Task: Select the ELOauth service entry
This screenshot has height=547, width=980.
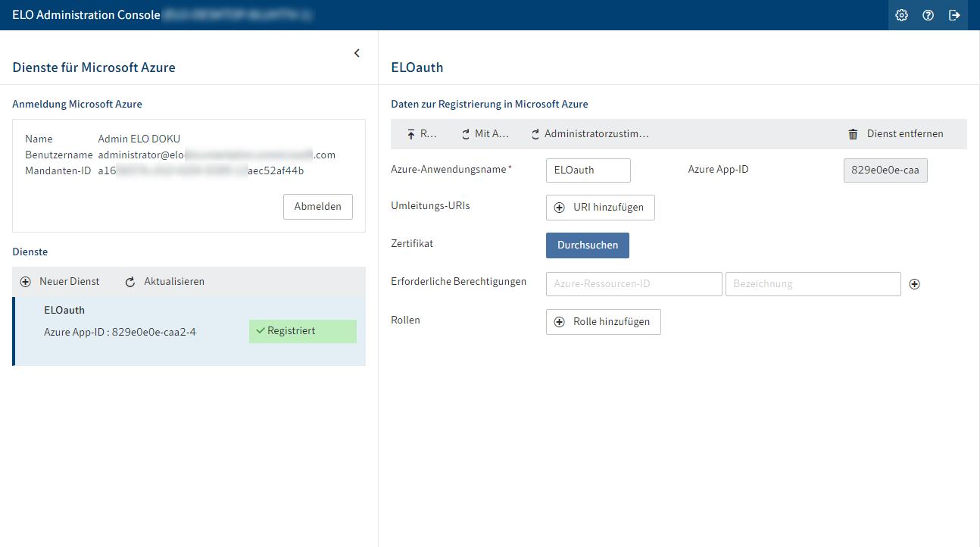Action: click(189, 331)
